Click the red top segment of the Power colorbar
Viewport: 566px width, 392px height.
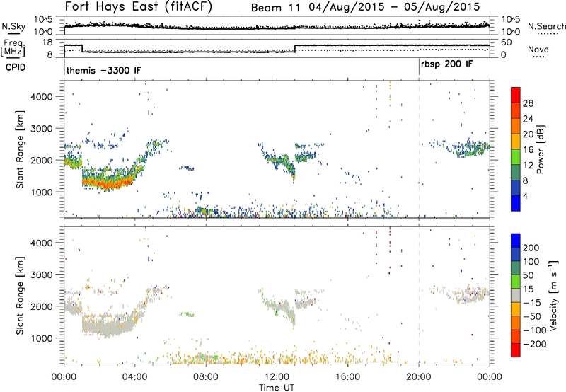516,95
